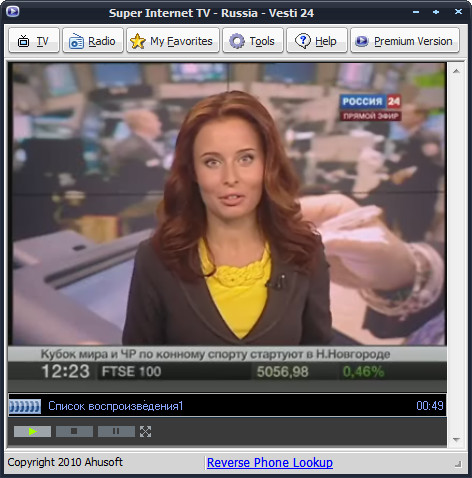Open the Help menu
Image resolution: width=472 pixels, height=478 pixels.
[317, 41]
